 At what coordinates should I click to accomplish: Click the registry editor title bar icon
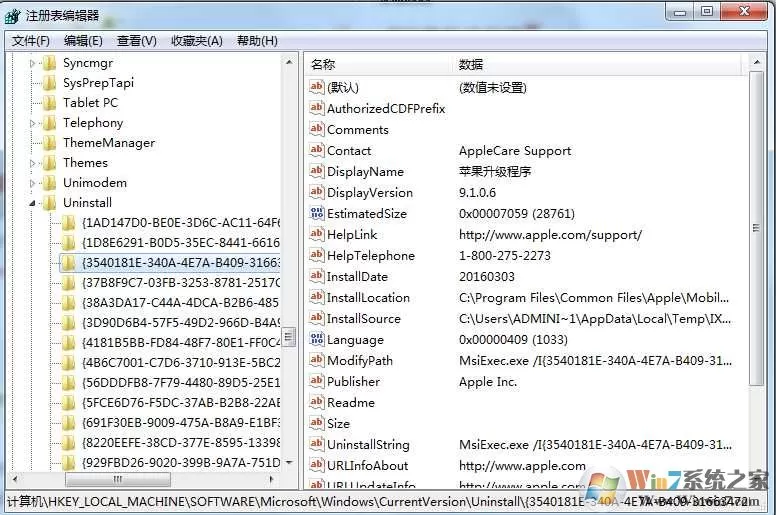coord(12,16)
